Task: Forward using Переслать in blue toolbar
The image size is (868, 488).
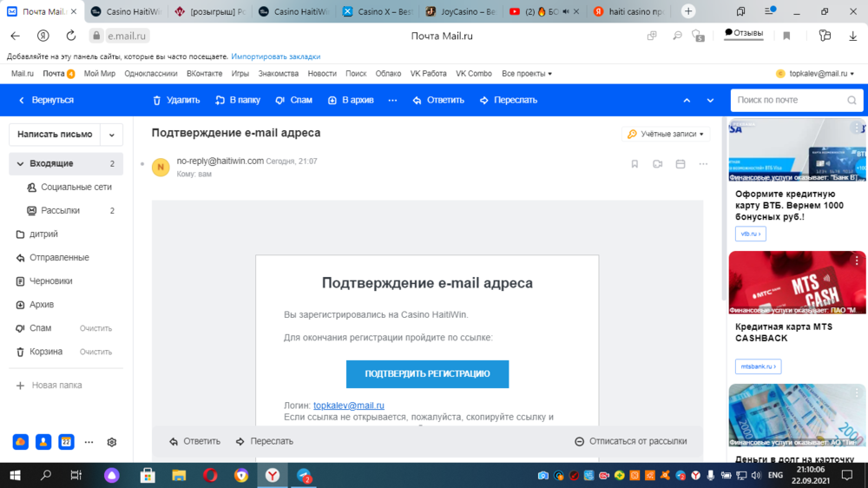Action: pyautogui.click(x=508, y=100)
